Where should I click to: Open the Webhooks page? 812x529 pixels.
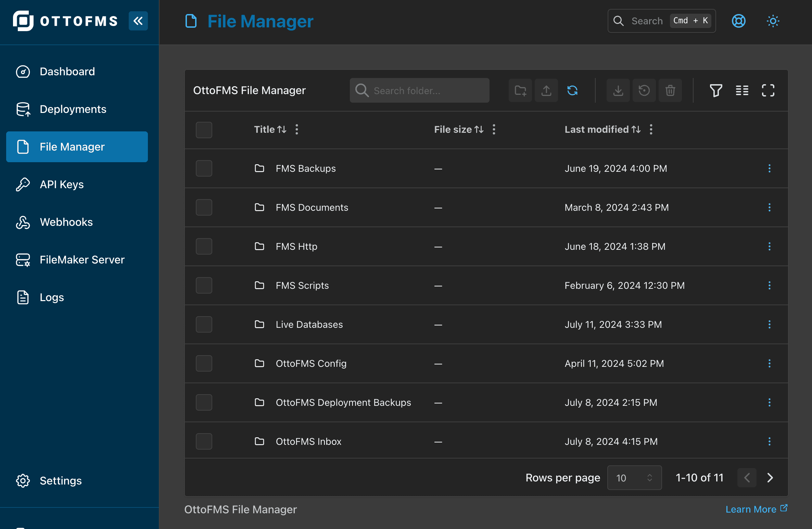(x=66, y=222)
